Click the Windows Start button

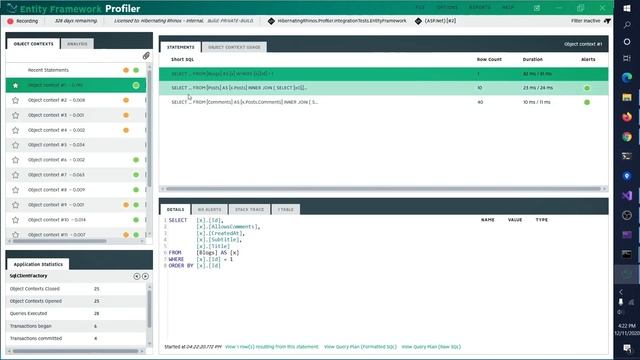pos(627,8)
